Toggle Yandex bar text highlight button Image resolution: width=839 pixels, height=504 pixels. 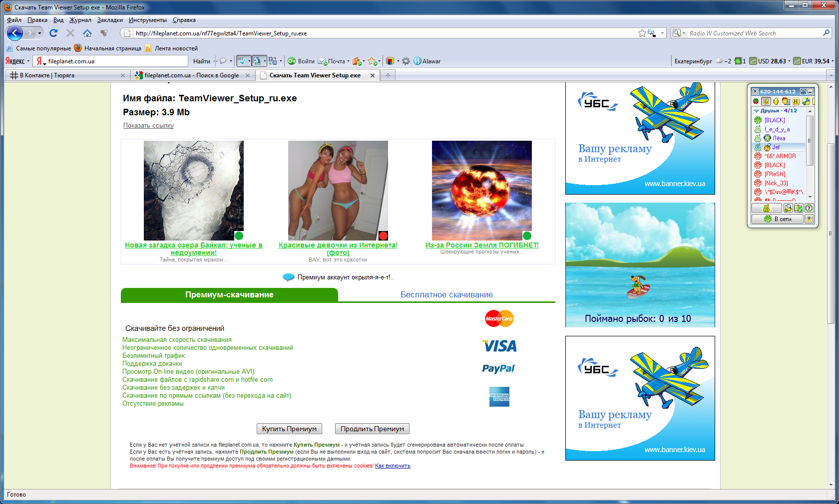click(x=257, y=61)
